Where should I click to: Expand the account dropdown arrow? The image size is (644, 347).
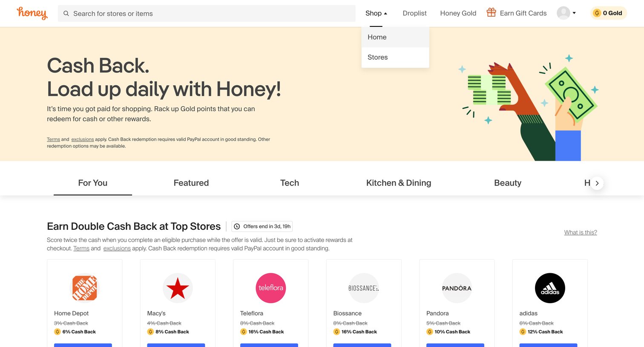click(574, 13)
